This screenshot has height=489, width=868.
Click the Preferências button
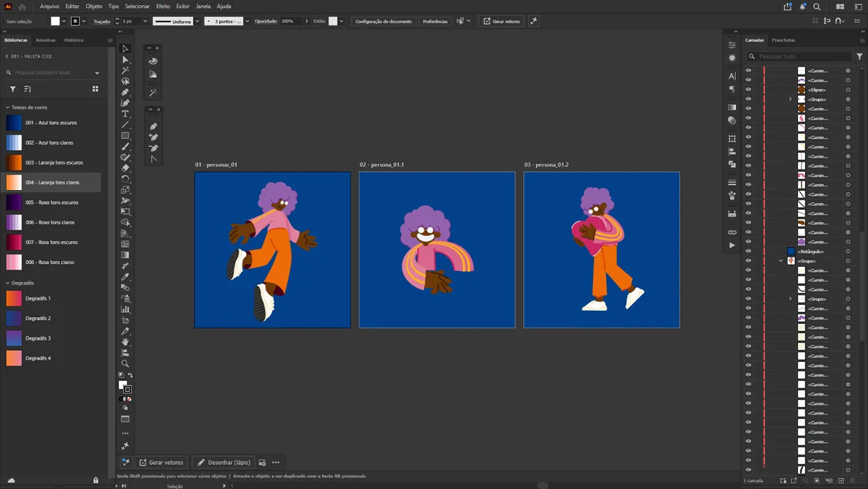tap(435, 21)
